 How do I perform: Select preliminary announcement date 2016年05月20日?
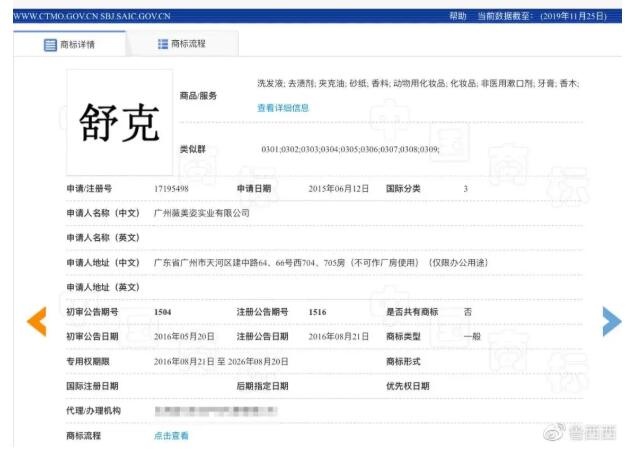click(184, 336)
